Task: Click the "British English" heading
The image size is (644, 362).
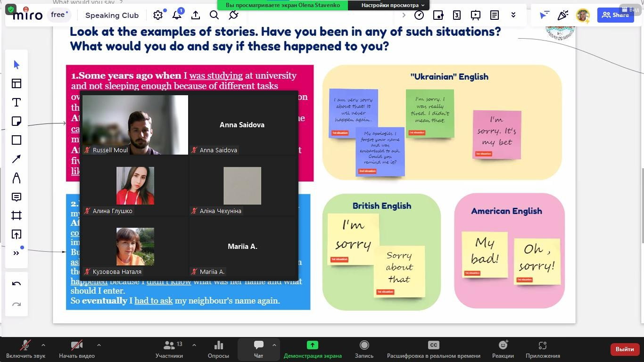Action: (x=382, y=206)
